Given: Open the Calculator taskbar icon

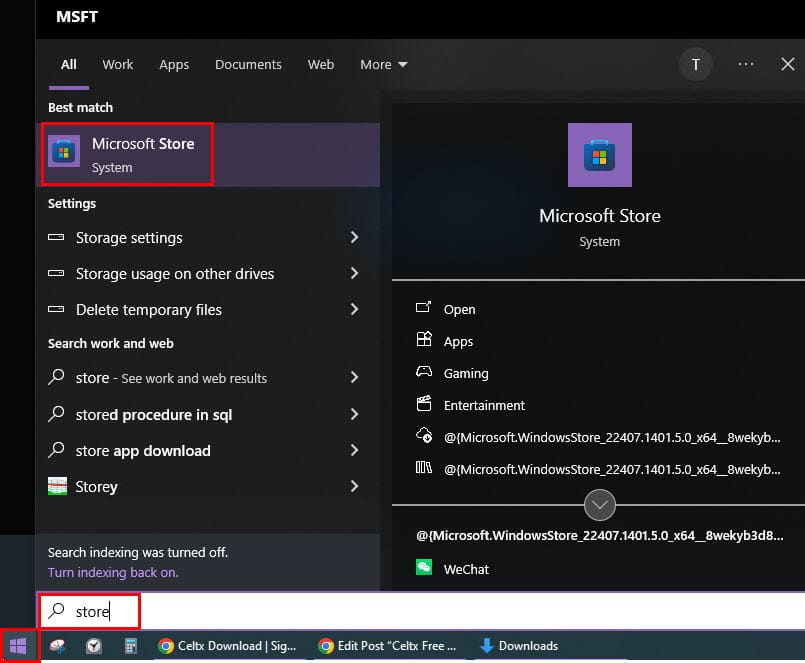Looking at the screenshot, I should click(131, 646).
